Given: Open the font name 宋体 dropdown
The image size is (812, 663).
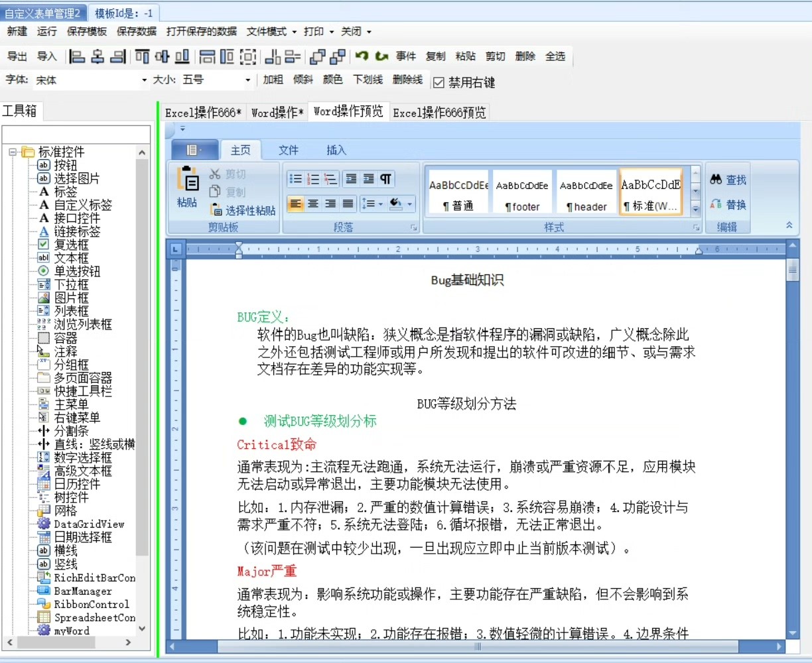Looking at the screenshot, I should pos(144,80).
